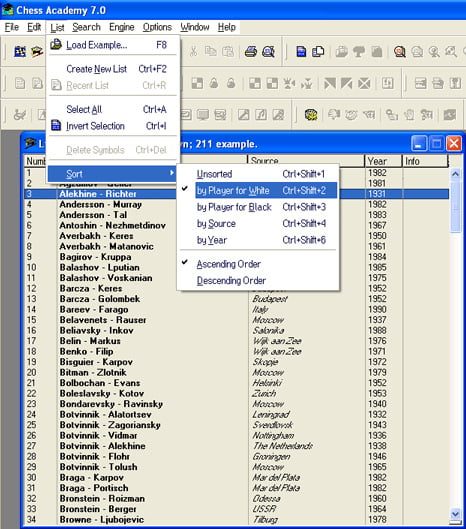
Task: Click the vertical scrollbar thumb
Action: pos(455,206)
